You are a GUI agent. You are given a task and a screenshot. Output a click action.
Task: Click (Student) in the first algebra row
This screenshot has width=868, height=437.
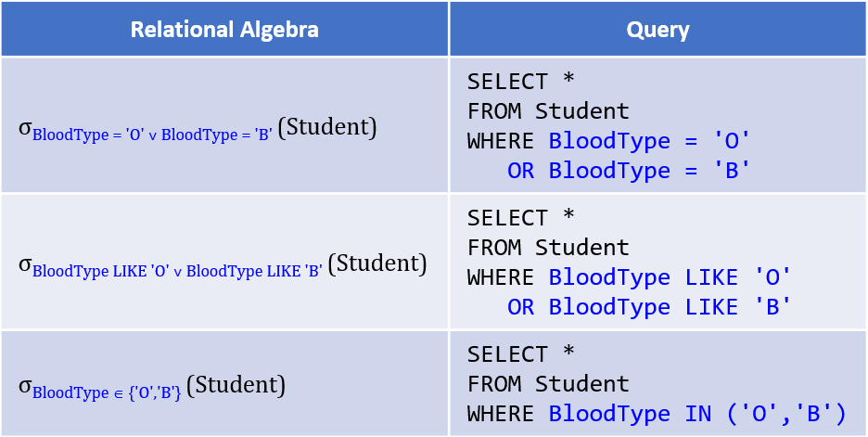tap(327, 128)
